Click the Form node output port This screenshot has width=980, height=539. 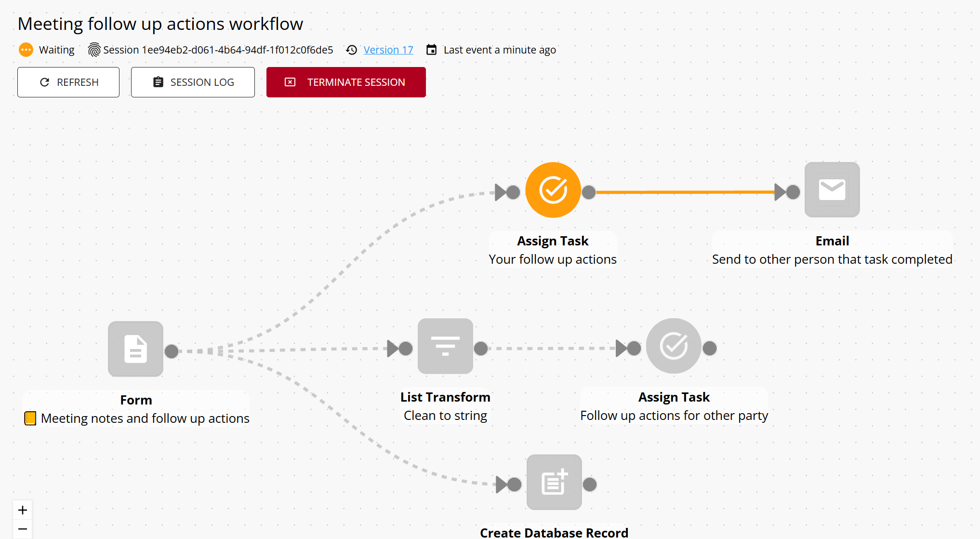point(172,351)
